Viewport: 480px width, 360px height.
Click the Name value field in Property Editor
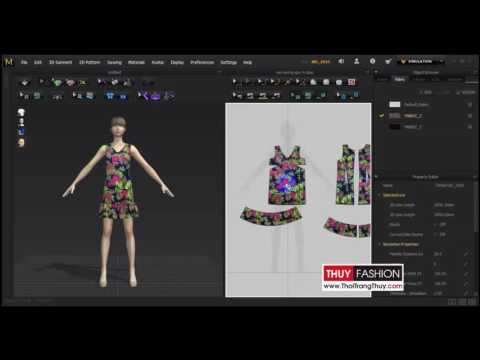click(x=450, y=185)
